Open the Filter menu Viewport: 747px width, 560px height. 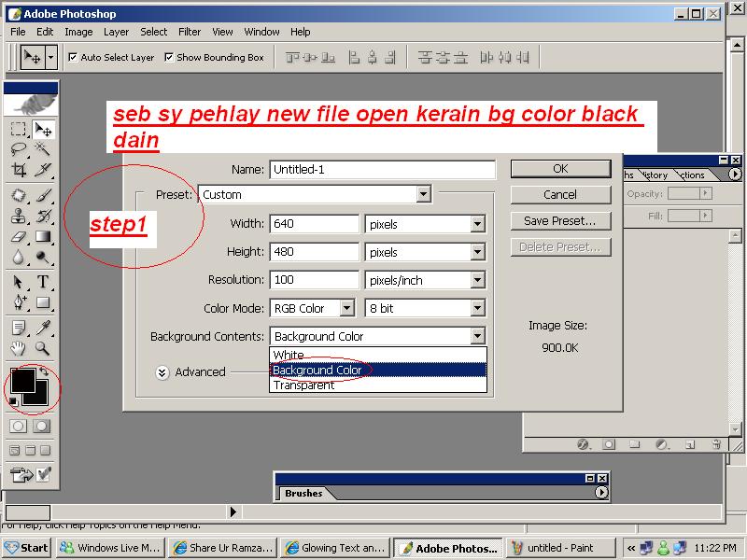click(190, 32)
